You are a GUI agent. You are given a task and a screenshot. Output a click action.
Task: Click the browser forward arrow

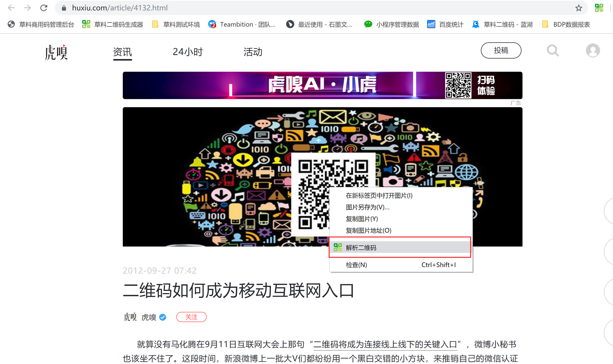[x=27, y=8]
